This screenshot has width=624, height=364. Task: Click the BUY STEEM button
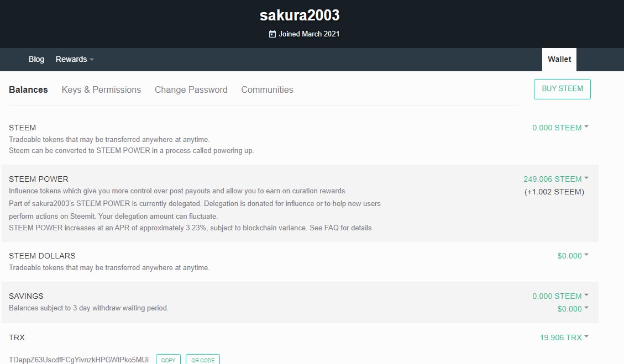(x=562, y=89)
